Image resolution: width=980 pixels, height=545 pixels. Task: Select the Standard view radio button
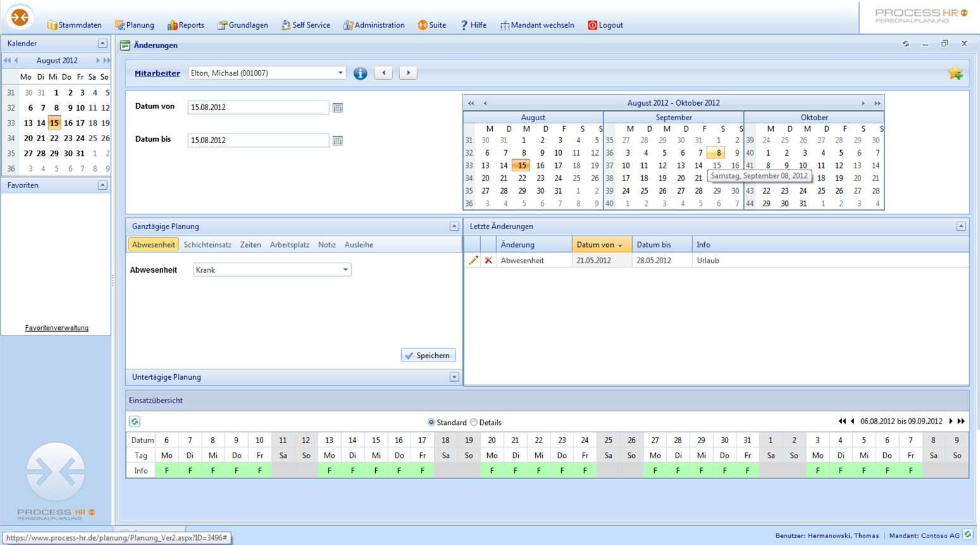pyautogui.click(x=431, y=422)
